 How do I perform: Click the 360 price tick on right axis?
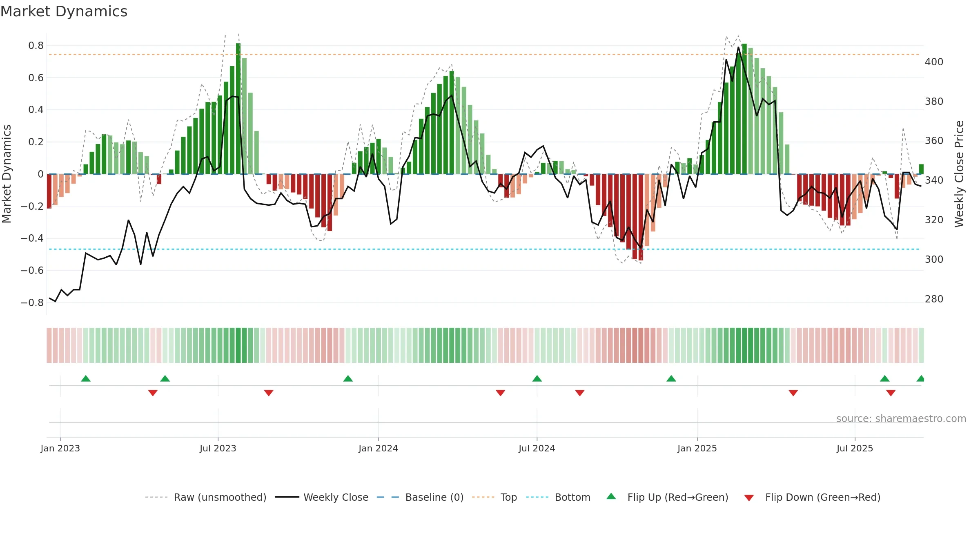point(934,140)
